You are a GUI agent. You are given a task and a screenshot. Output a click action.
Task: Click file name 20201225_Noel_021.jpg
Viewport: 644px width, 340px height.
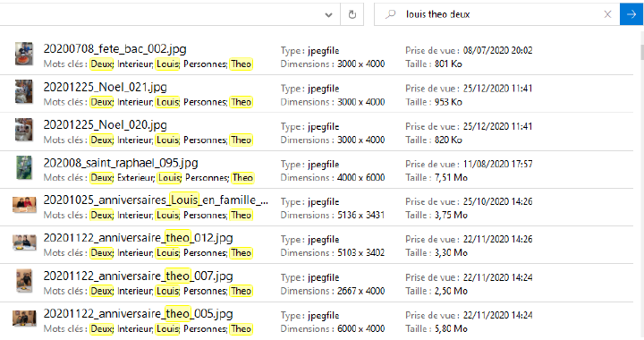pyautogui.click(x=106, y=87)
